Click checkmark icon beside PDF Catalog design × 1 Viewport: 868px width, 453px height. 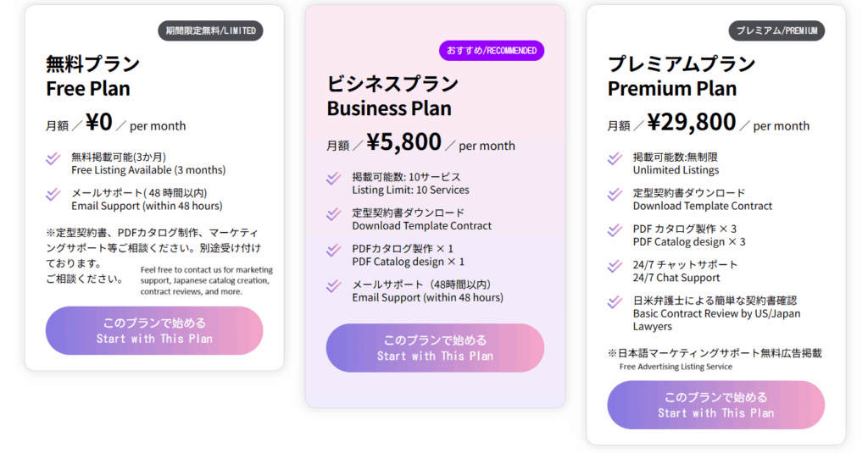(x=334, y=251)
